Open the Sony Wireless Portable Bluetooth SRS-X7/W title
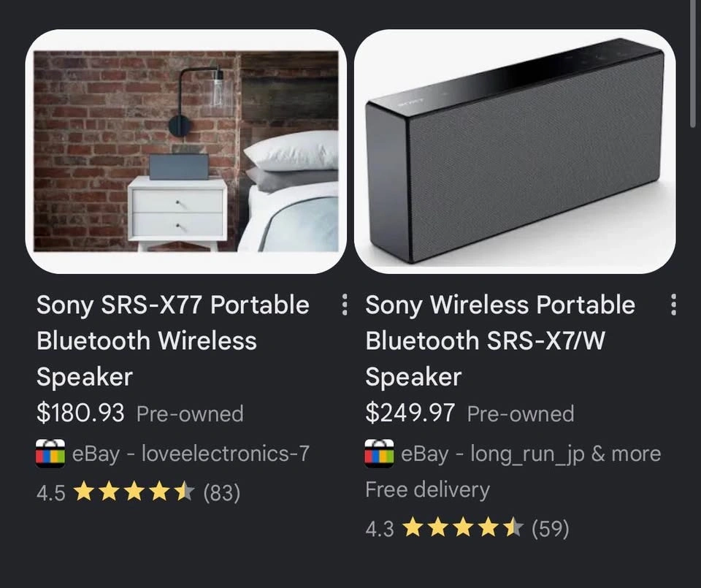 (x=499, y=340)
